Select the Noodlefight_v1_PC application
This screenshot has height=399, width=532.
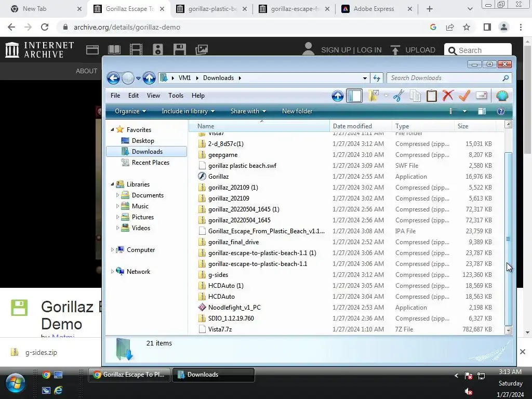[x=234, y=308]
